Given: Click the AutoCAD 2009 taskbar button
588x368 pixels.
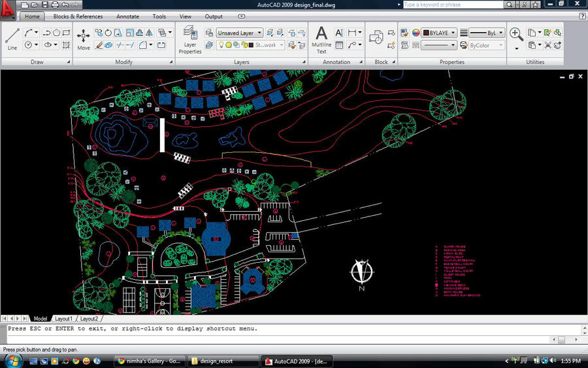Looking at the screenshot, I should coord(296,361).
